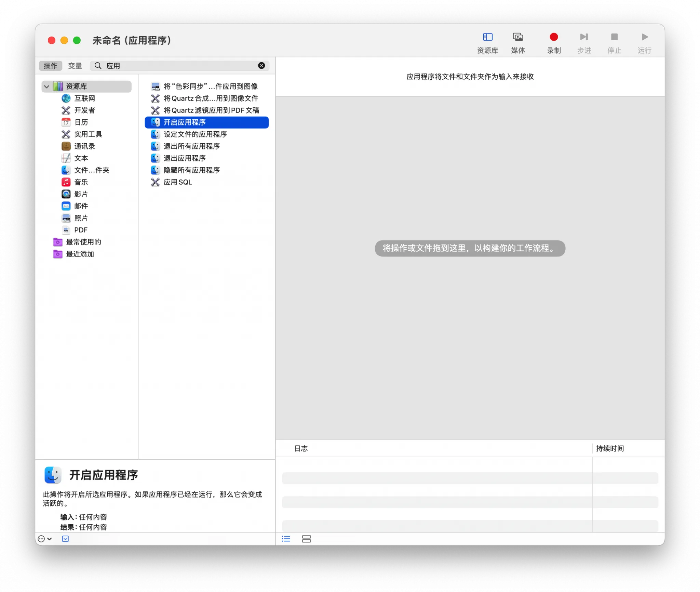Click the 停止 (Stop) toolbar icon
Screen dimensions: 700x592
(614, 41)
